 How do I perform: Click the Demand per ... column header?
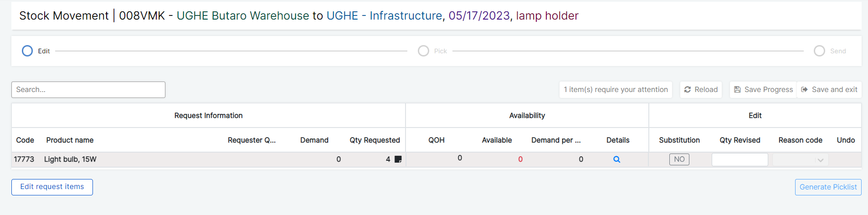[556, 140]
